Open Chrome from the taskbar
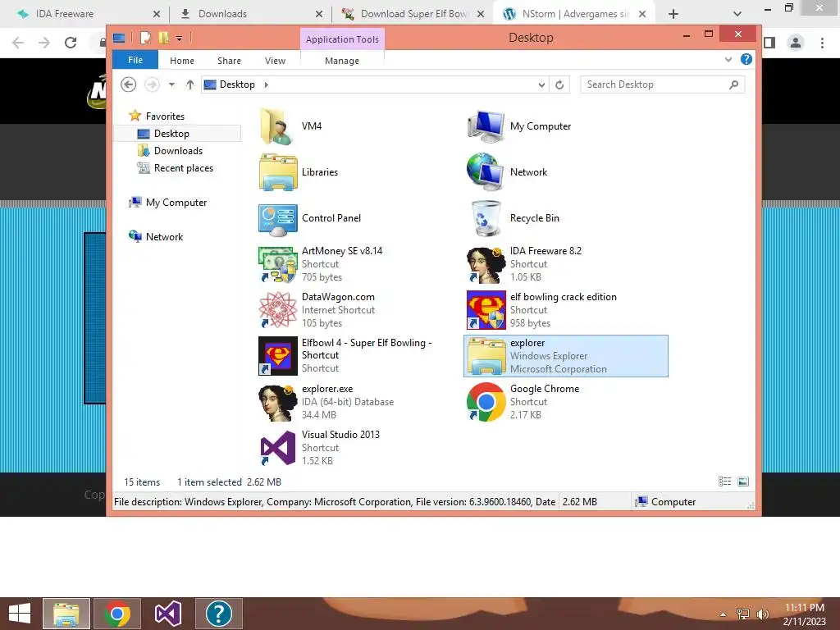Viewport: 840px width, 630px height. coord(117,614)
